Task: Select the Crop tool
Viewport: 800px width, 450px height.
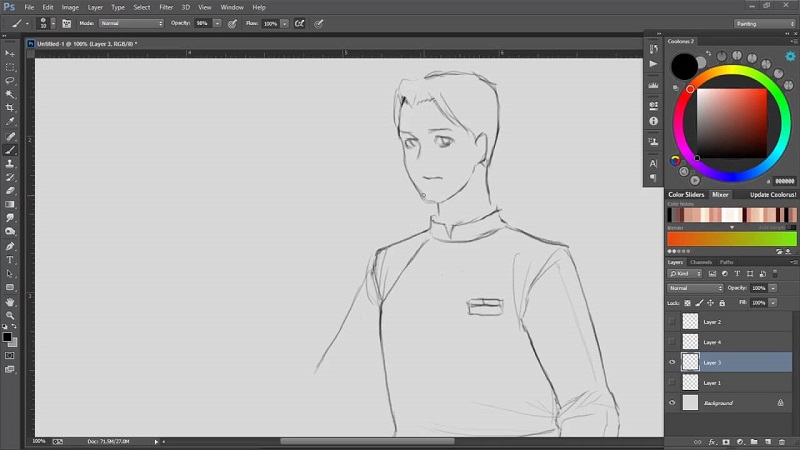Action: (10, 107)
